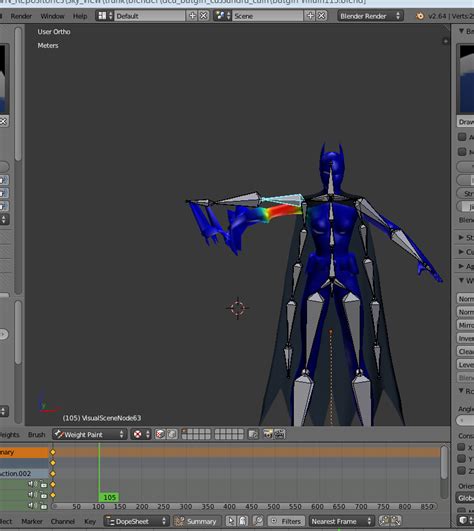Open the Weight Paint mode dropdown

89,434
